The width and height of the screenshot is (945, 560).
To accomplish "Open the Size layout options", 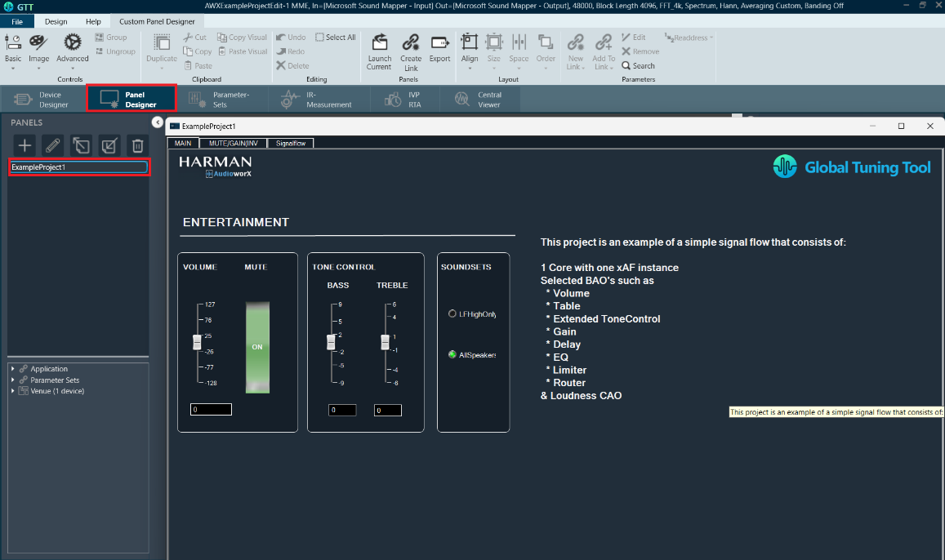I will (493, 51).
